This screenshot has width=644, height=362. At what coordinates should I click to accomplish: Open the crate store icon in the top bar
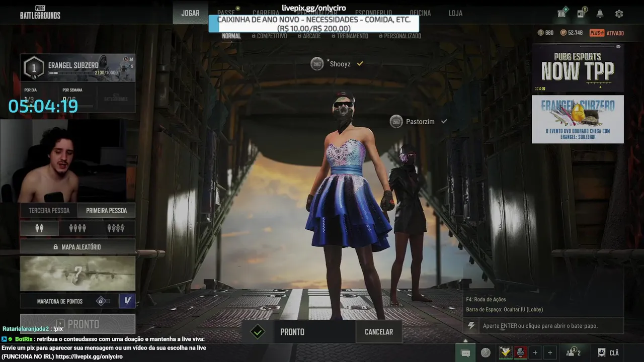(x=562, y=13)
